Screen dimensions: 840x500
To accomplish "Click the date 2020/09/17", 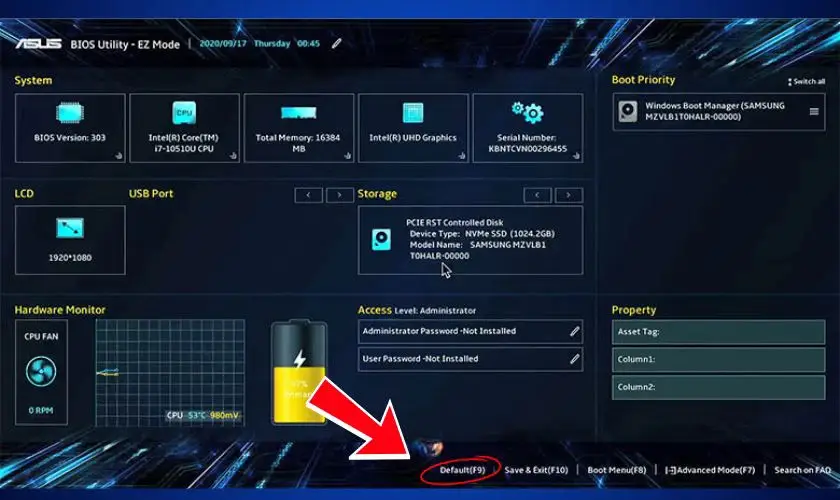I will click(x=223, y=43).
